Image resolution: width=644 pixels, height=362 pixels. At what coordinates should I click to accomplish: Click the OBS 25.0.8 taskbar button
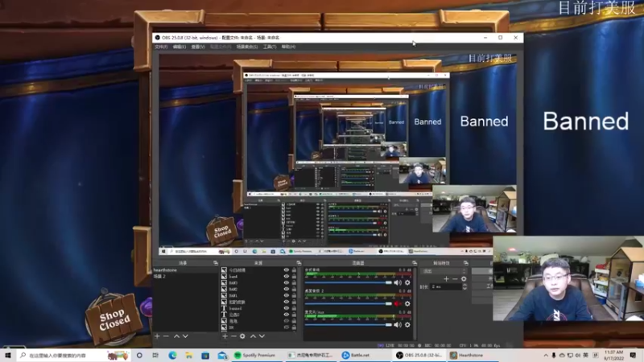(x=418, y=355)
